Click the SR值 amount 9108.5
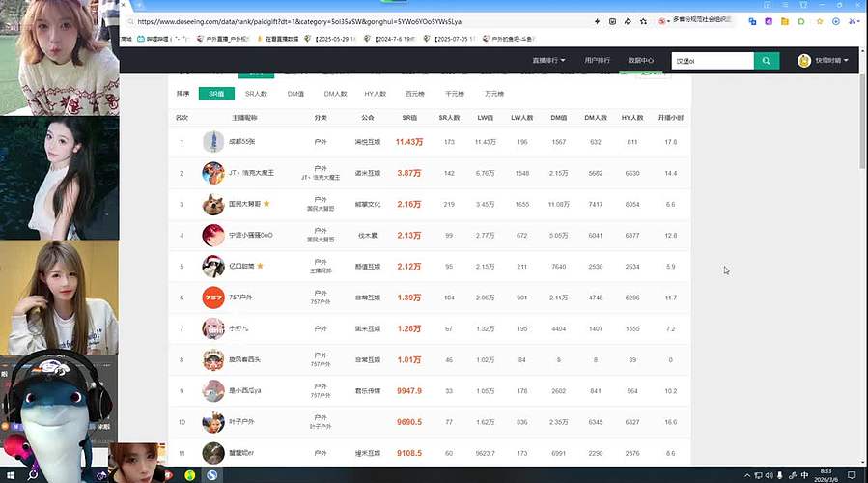 409,453
